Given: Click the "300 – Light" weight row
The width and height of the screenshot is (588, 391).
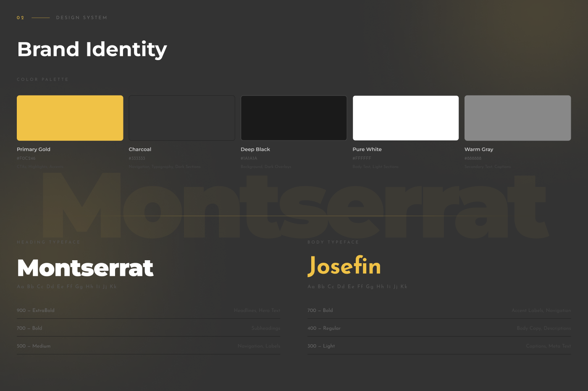Looking at the screenshot, I should (x=439, y=346).
